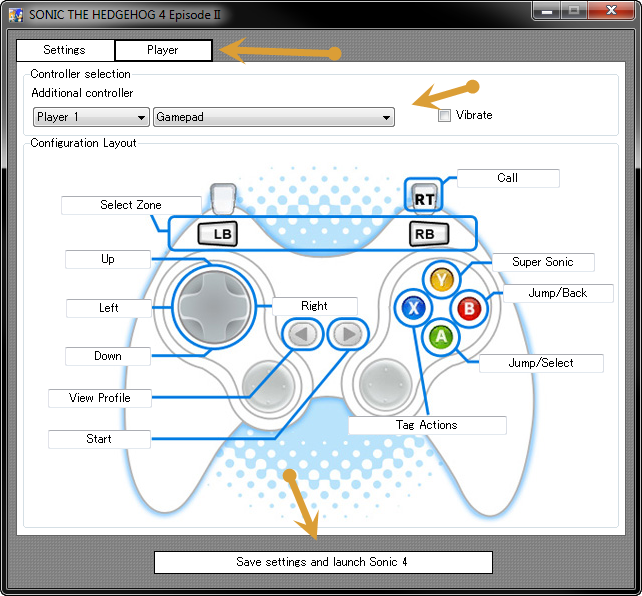Click the Left mapping field
The width and height of the screenshot is (642, 596).
(x=109, y=308)
